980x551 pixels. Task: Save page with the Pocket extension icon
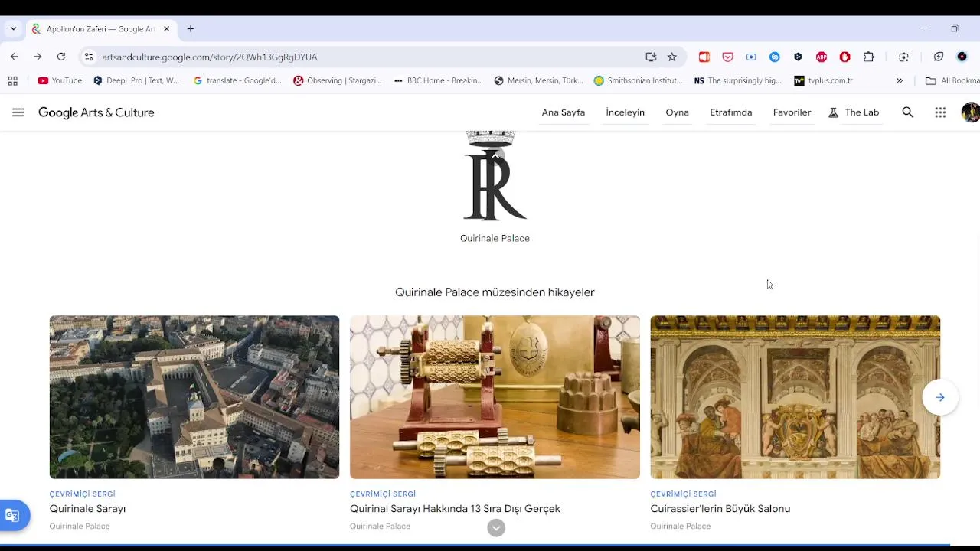(x=728, y=57)
